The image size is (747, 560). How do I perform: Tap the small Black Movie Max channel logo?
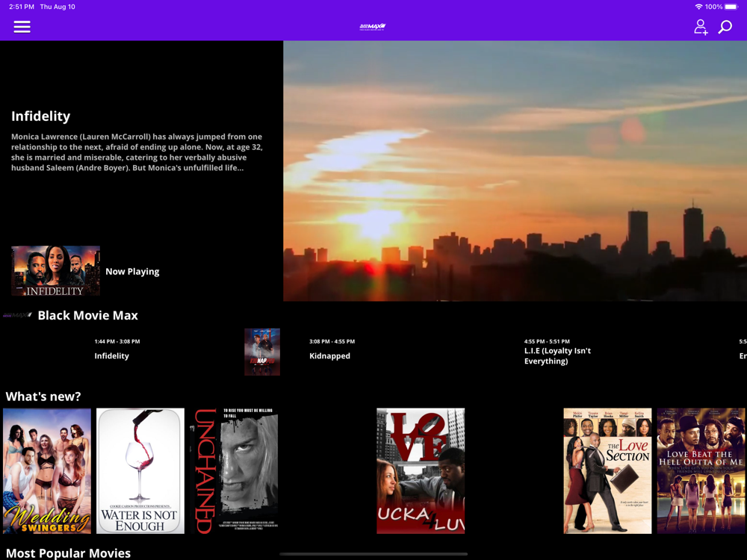18,315
